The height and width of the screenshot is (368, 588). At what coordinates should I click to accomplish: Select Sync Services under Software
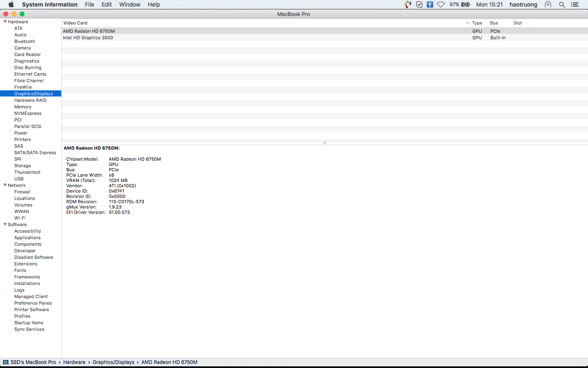(29, 329)
